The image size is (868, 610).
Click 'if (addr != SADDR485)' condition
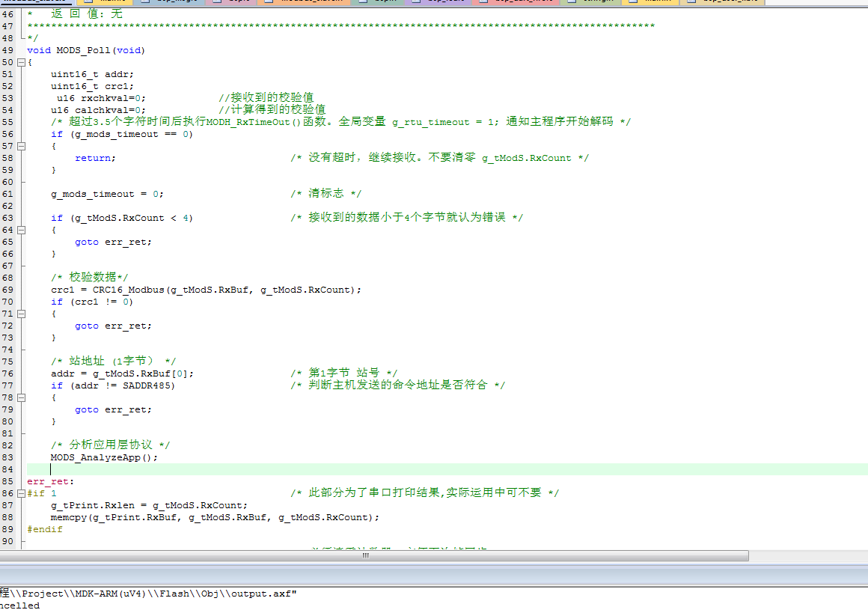(113, 385)
